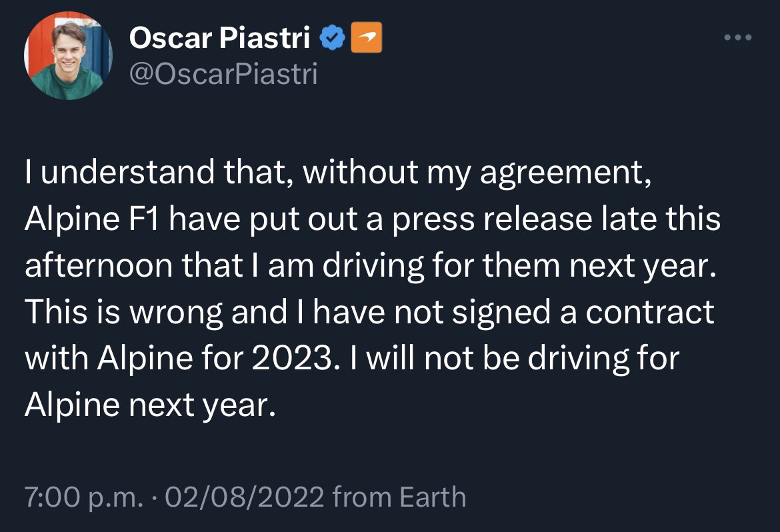Click the blue verified checkmark badge
The height and width of the screenshot is (532, 780).
(x=332, y=38)
